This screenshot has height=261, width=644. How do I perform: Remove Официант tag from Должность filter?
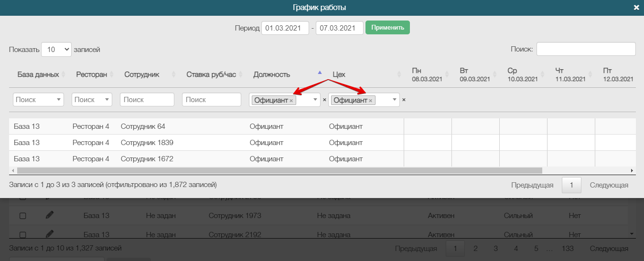point(291,101)
